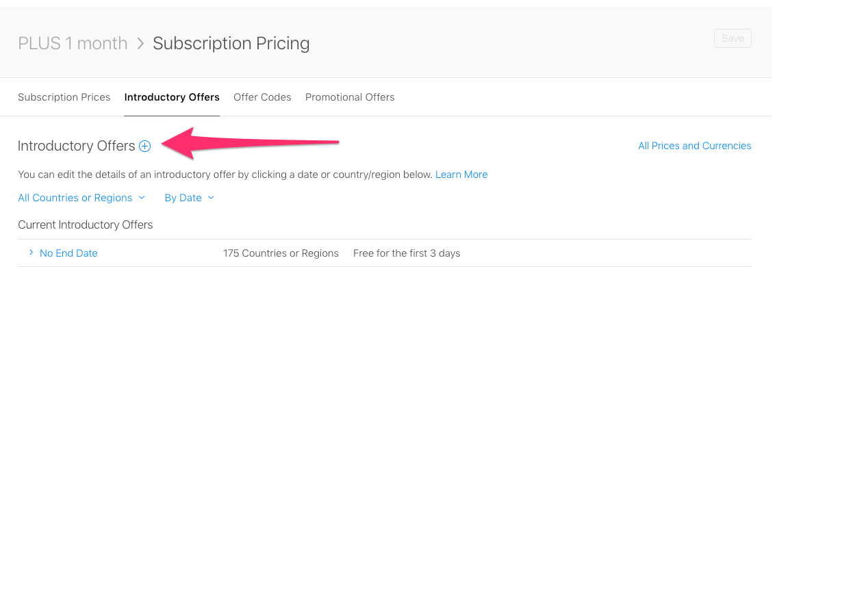
Task: Switch to the Promotional Offers tab
Action: click(x=350, y=97)
